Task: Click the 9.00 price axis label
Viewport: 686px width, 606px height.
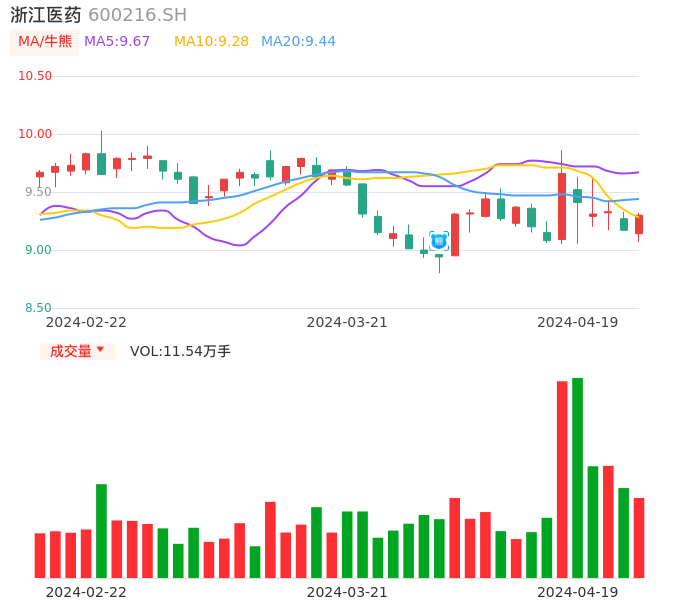Action: coord(38,250)
